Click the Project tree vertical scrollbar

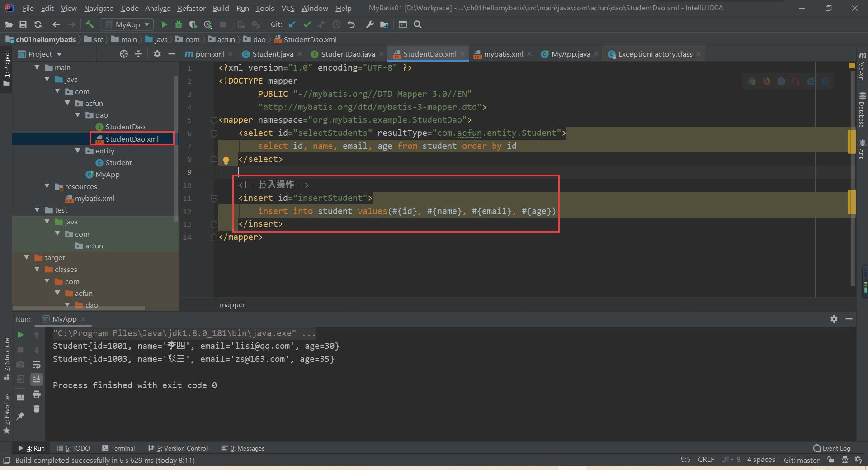pos(176,149)
